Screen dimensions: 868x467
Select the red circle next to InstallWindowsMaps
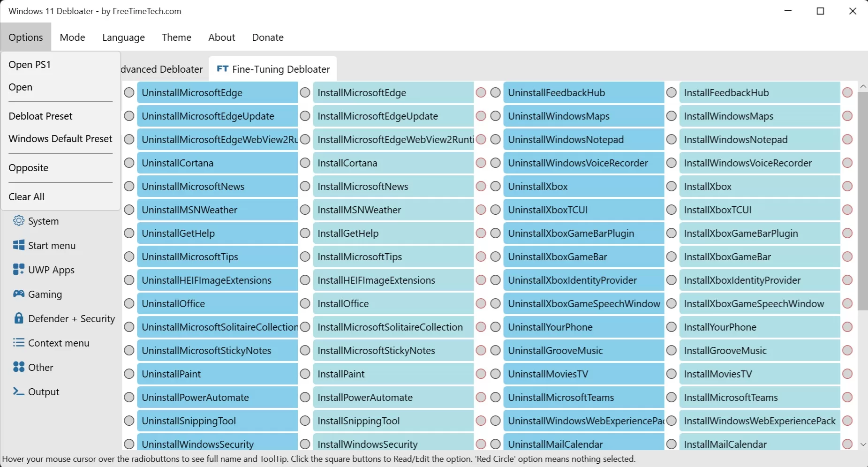[x=847, y=116]
